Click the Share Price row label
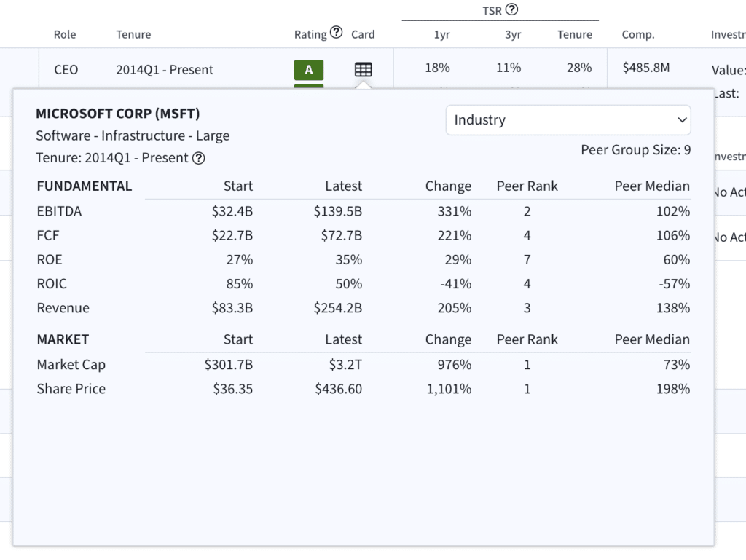Viewport: 746px width, 560px height. [71, 389]
